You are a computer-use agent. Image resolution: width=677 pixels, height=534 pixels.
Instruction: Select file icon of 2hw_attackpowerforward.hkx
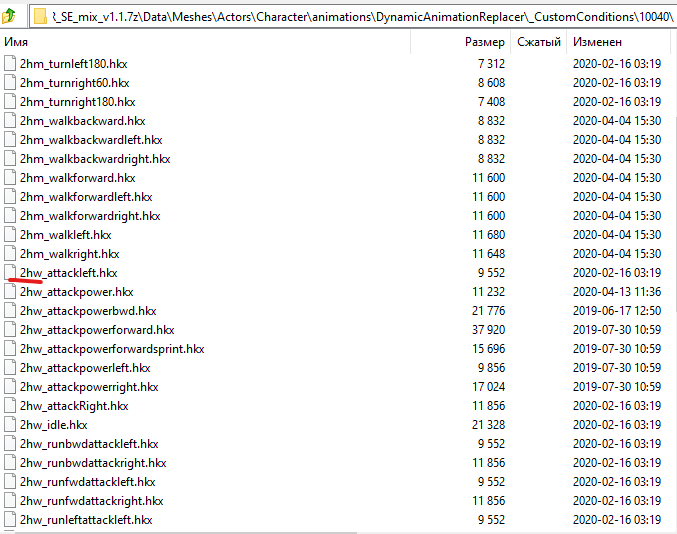pos(10,329)
